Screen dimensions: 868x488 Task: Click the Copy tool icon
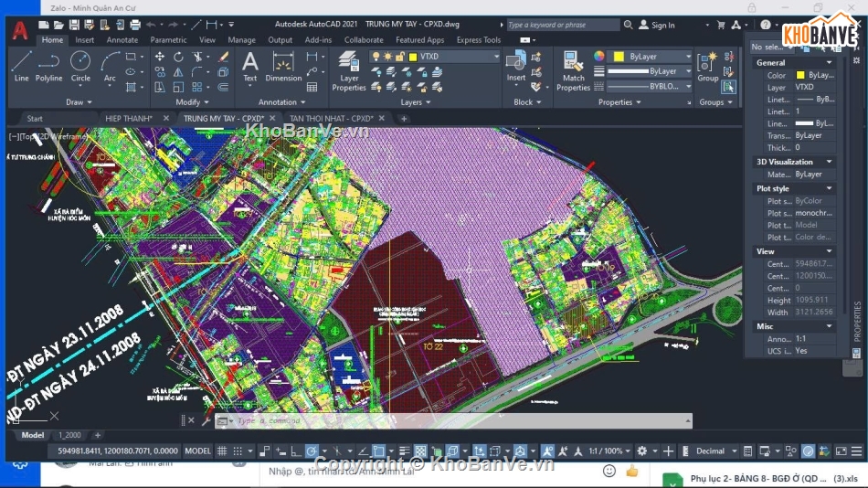coord(159,72)
